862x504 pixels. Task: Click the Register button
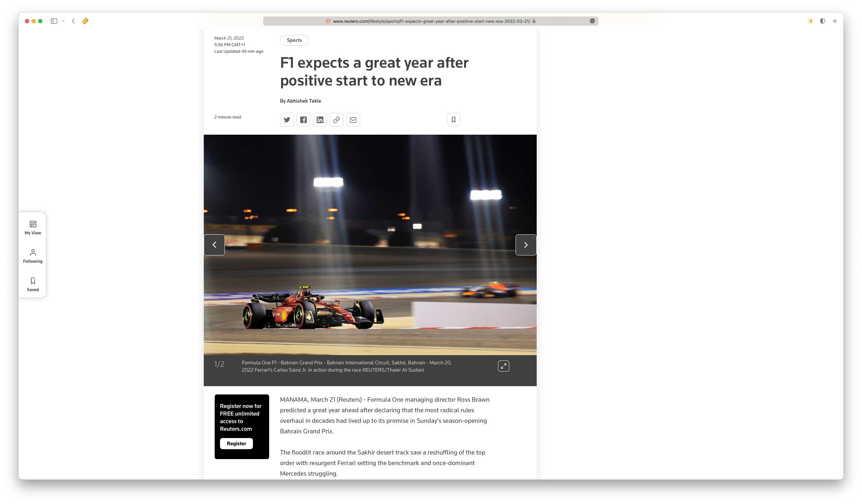click(236, 443)
